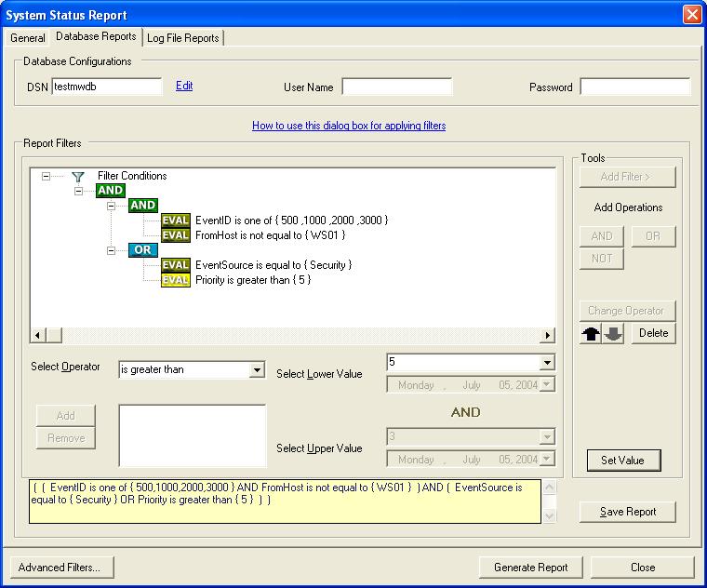Collapse the OR branch in tree

[111, 250]
